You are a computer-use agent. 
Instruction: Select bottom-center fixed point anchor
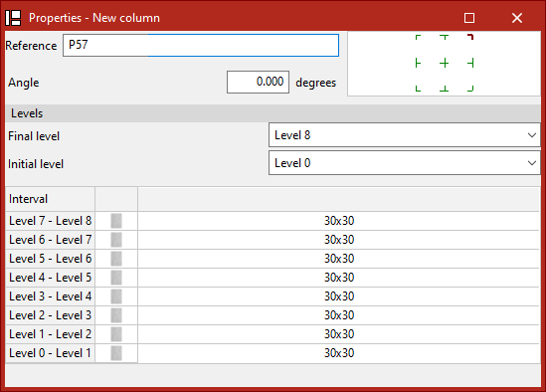point(444,89)
